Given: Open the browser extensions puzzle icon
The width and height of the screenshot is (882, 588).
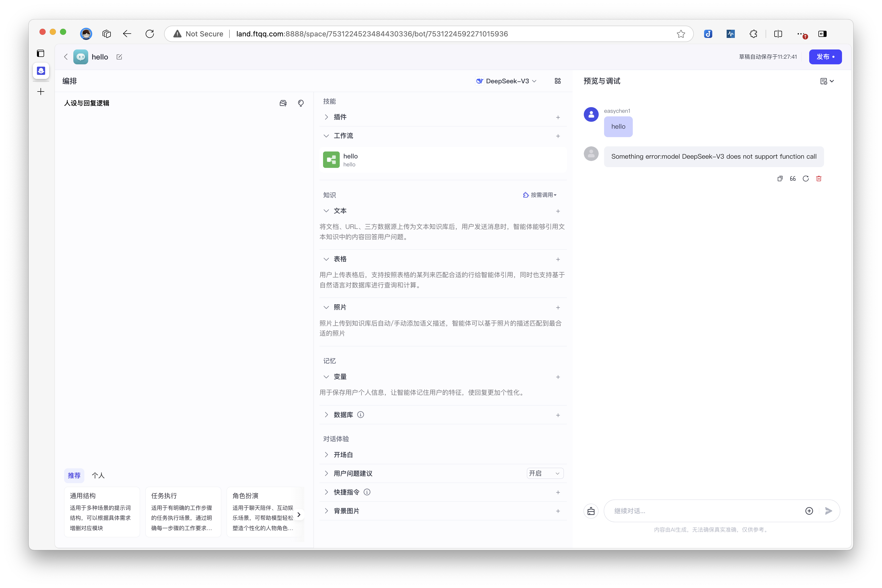Looking at the screenshot, I should coord(753,34).
